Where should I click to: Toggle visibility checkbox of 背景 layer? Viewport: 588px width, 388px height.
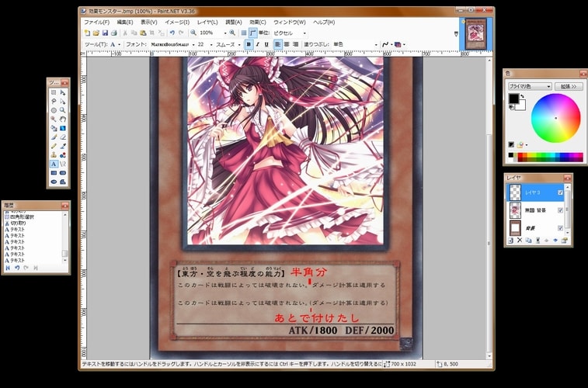560,228
